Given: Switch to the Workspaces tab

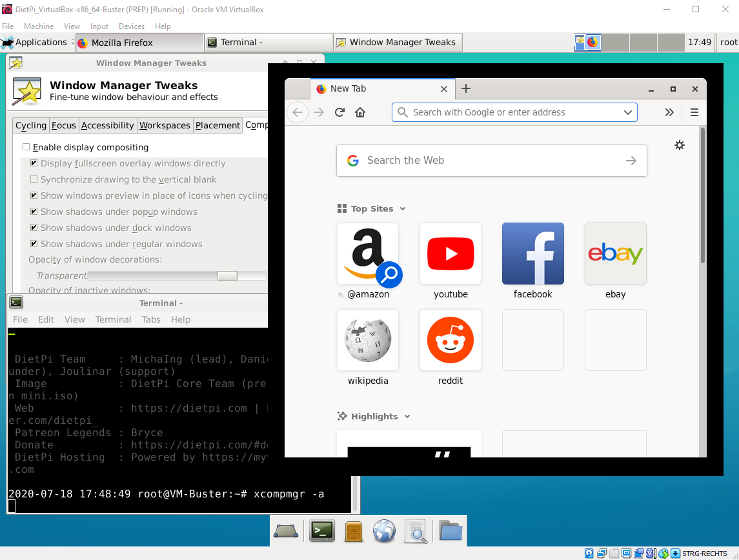Looking at the screenshot, I should [165, 125].
